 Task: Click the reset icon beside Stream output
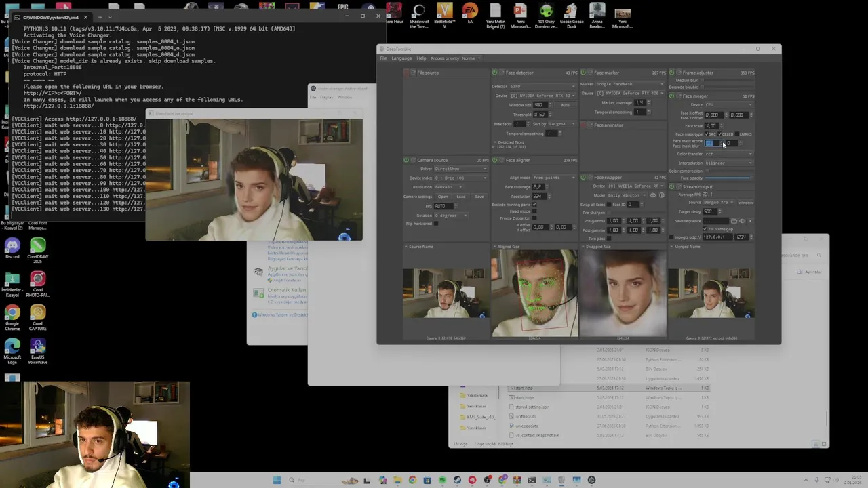pos(679,187)
